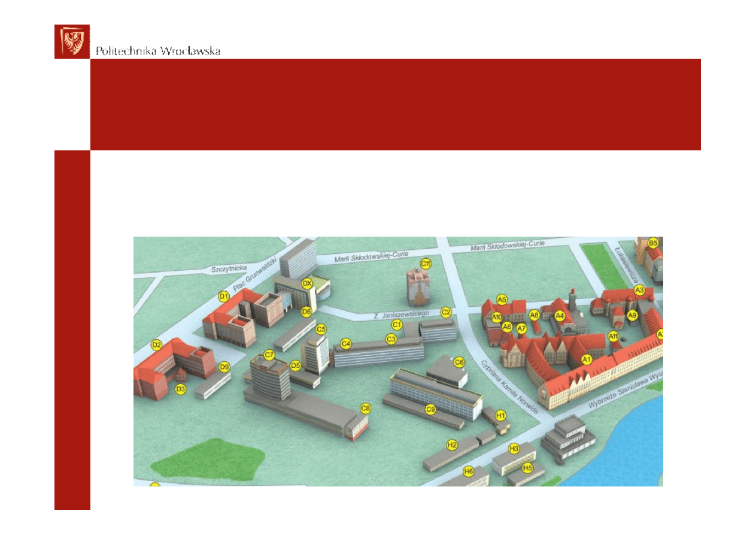Click the D2 building marker
Screen dimensions: 756x535
[157, 345]
